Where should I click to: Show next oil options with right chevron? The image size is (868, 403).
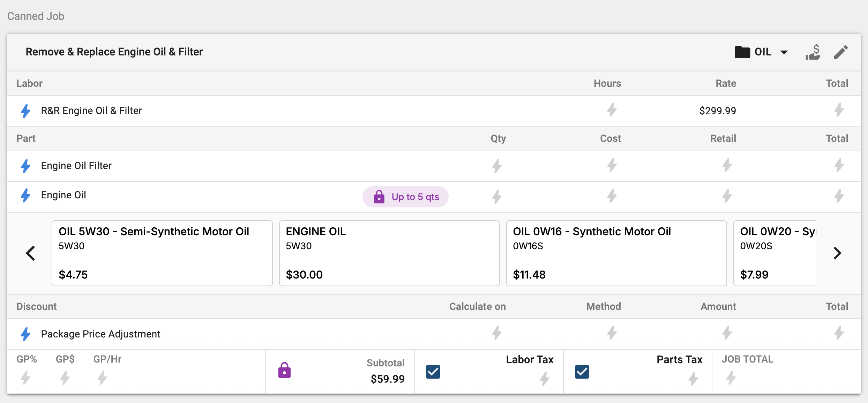[x=837, y=253]
